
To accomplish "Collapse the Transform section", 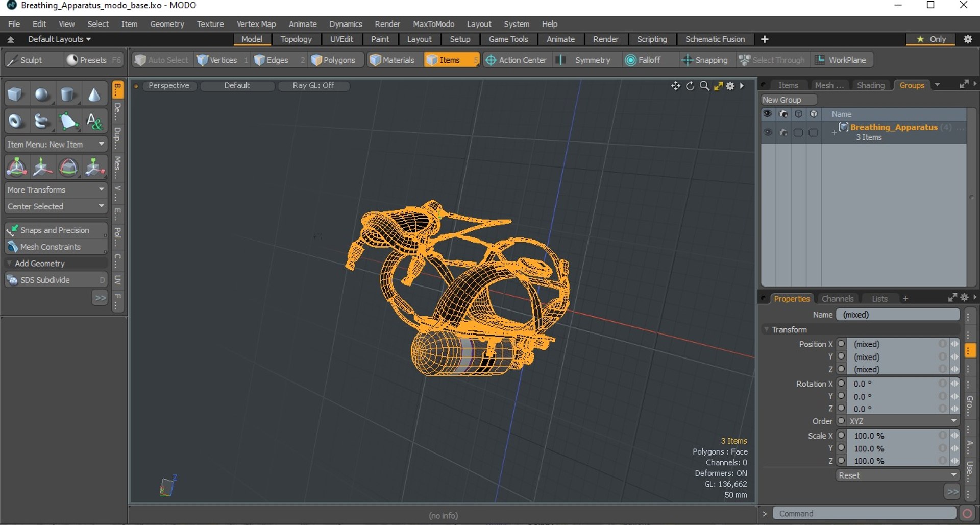I will (767, 330).
